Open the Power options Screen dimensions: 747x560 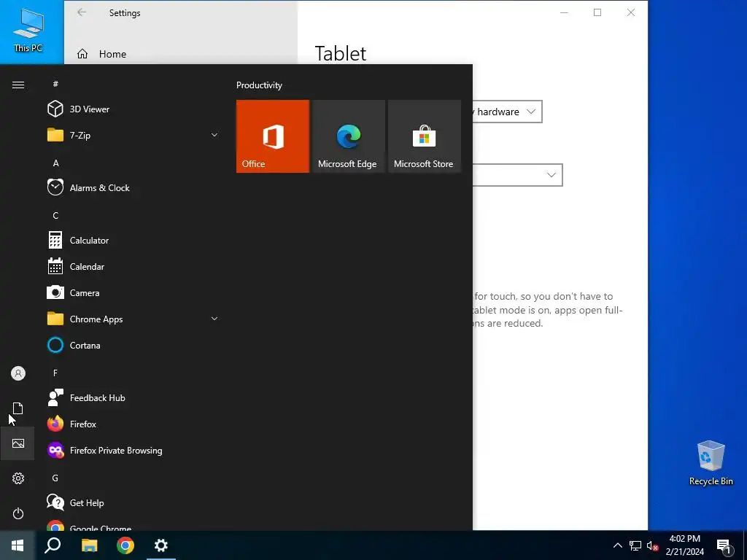18,513
